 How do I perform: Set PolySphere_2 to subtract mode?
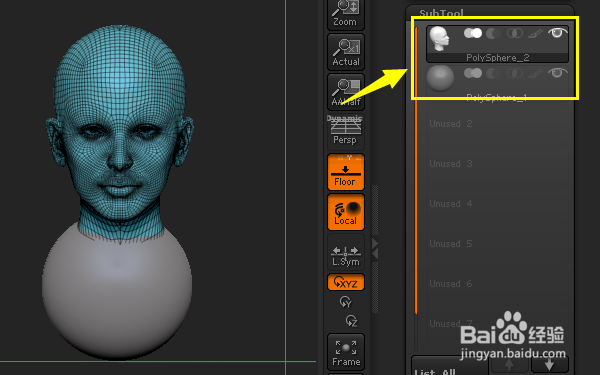point(494,34)
